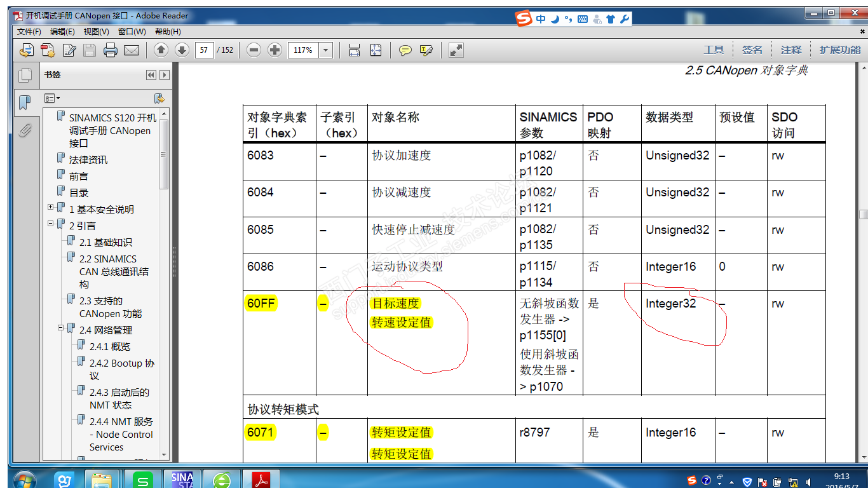Image resolution: width=868 pixels, height=488 pixels.
Task: Open the 注释 pane
Action: [791, 50]
